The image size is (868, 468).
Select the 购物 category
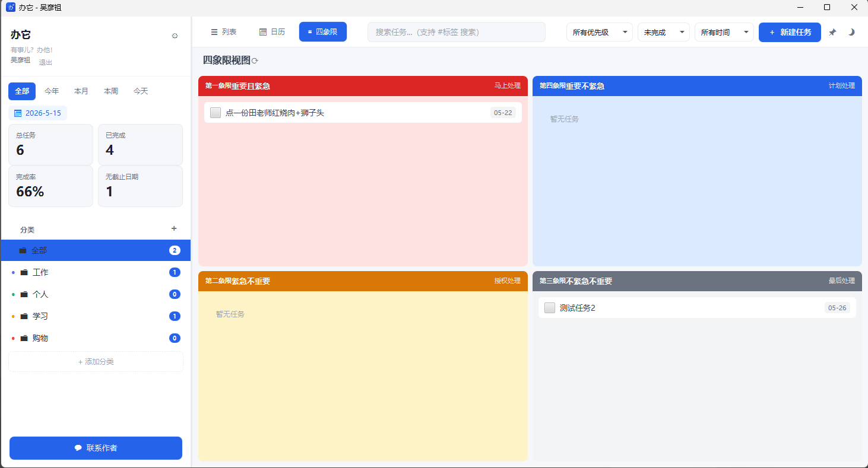pyautogui.click(x=96, y=338)
